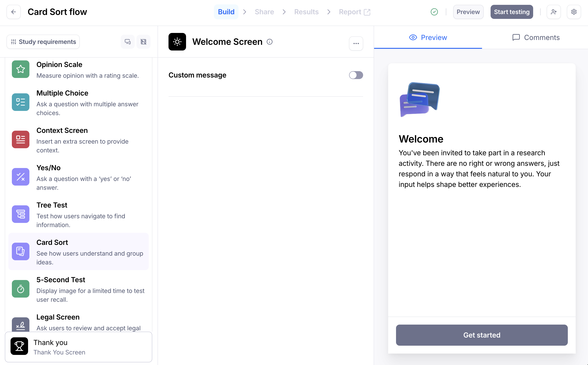The width and height of the screenshot is (588, 365).
Task: Click the Start testing button
Action: tap(512, 12)
